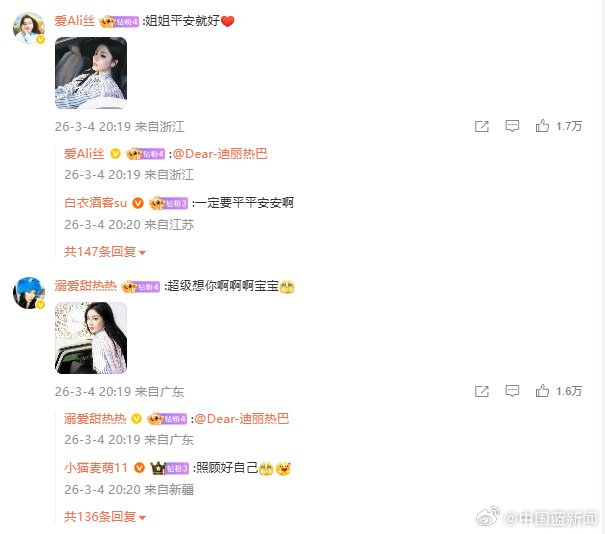The height and width of the screenshot is (534, 605).
Task: Open the @Dear-迪丽热巴 mention in 爱Ali丝's reply
Action: point(220,154)
